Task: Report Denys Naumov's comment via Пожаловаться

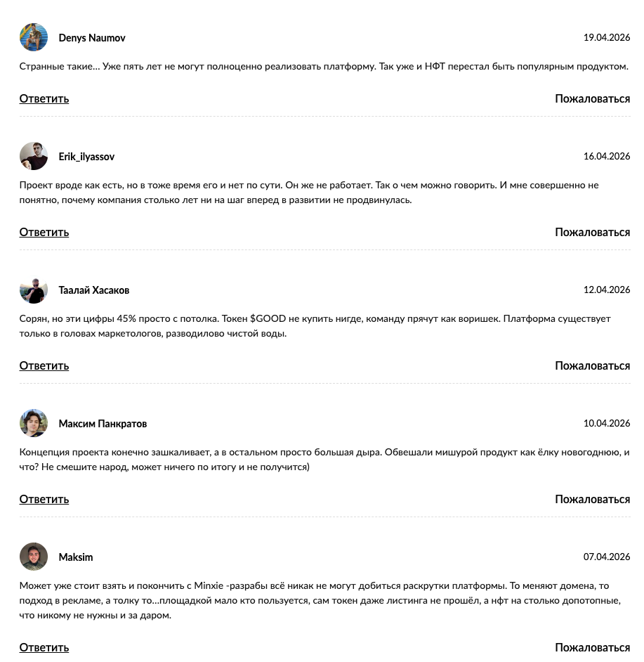Action: [592, 98]
